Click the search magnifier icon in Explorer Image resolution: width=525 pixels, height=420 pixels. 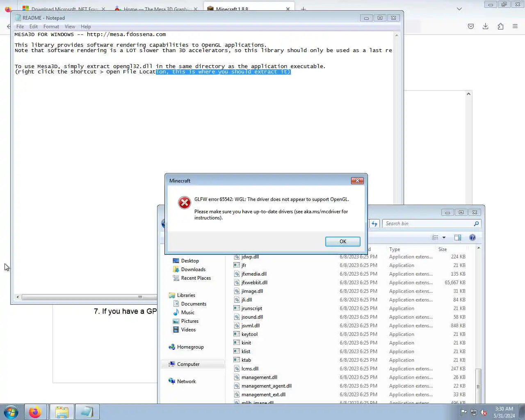point(476,224)
